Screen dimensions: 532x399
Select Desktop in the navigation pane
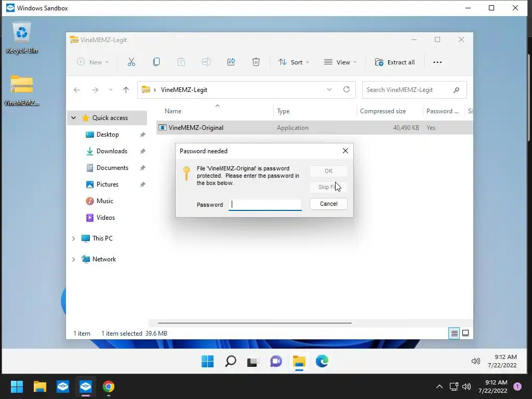pos(107,135)
